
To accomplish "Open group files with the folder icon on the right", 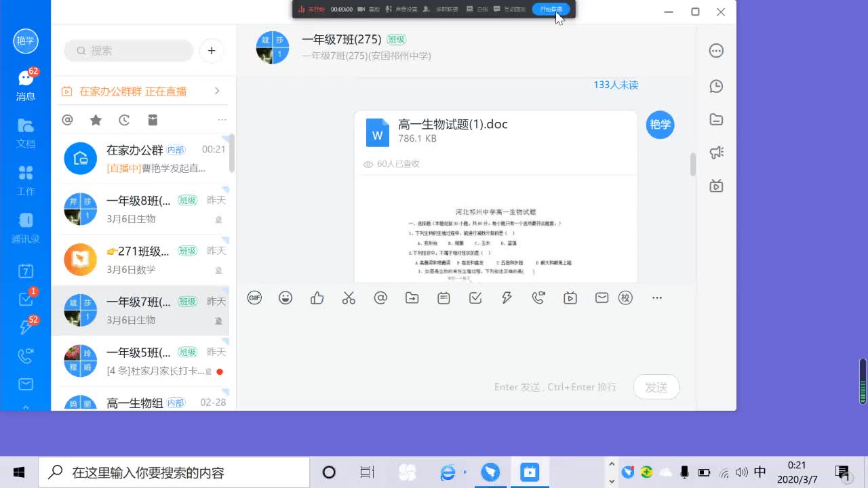I will (x=716, y=119).
